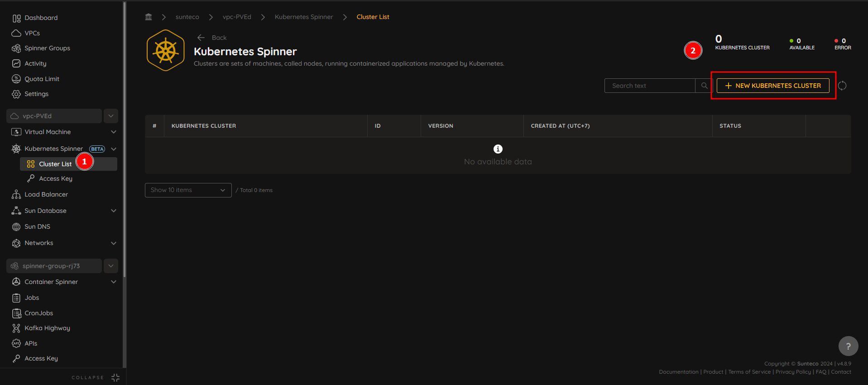Open the Activity page

point(29,63)
